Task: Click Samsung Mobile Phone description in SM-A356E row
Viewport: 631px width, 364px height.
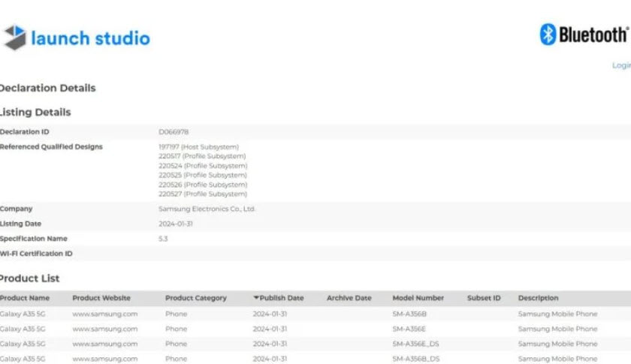Action: tap(557, 329)
